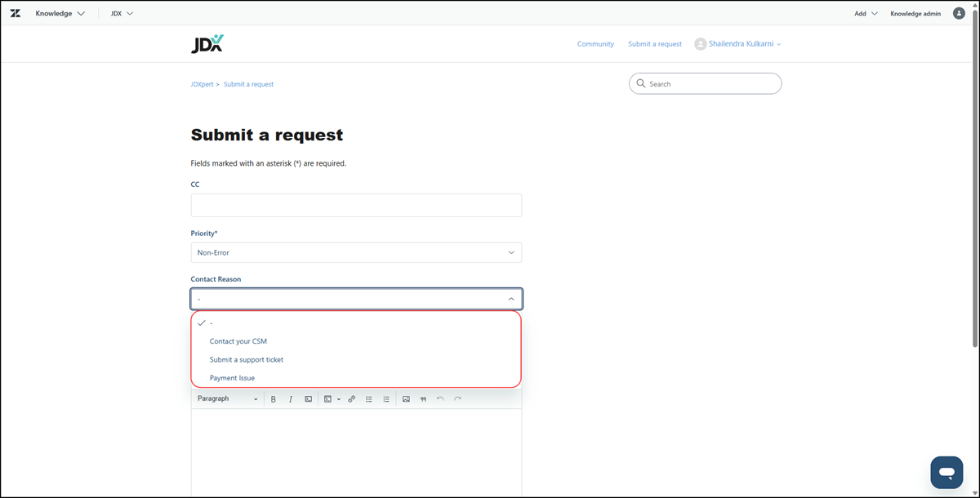Viewport: 980px width, 498px height.
Task: Click the profile avatar in top bar
Action: (959, 13)
